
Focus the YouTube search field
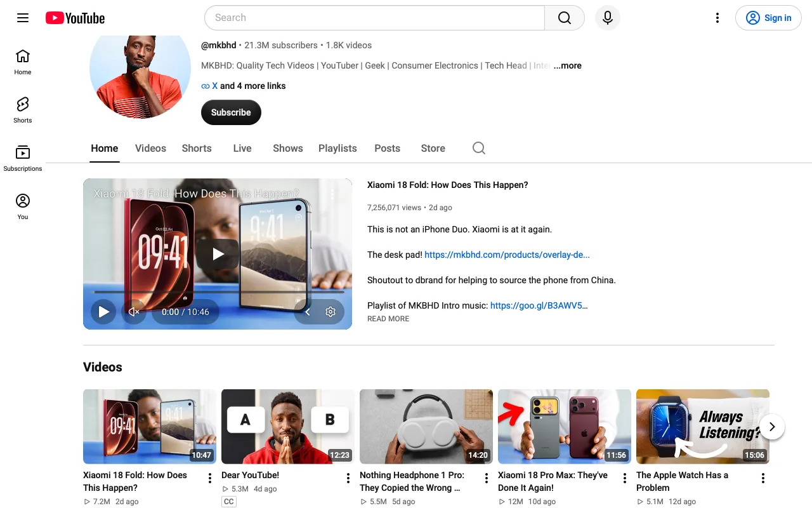[x=374, y=18]
